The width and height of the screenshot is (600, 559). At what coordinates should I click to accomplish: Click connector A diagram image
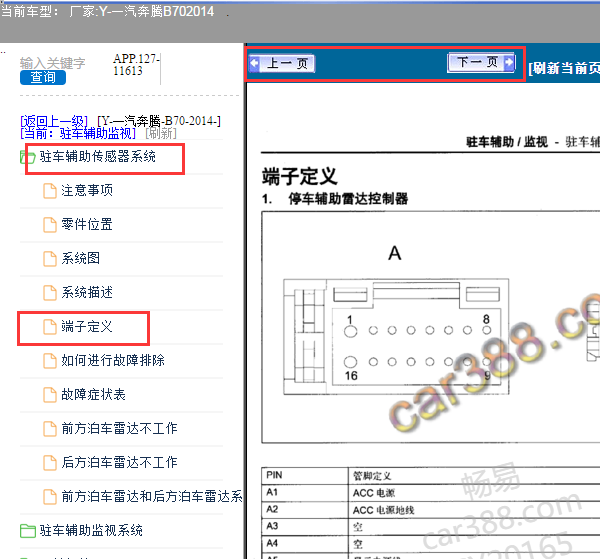point(396,337)
